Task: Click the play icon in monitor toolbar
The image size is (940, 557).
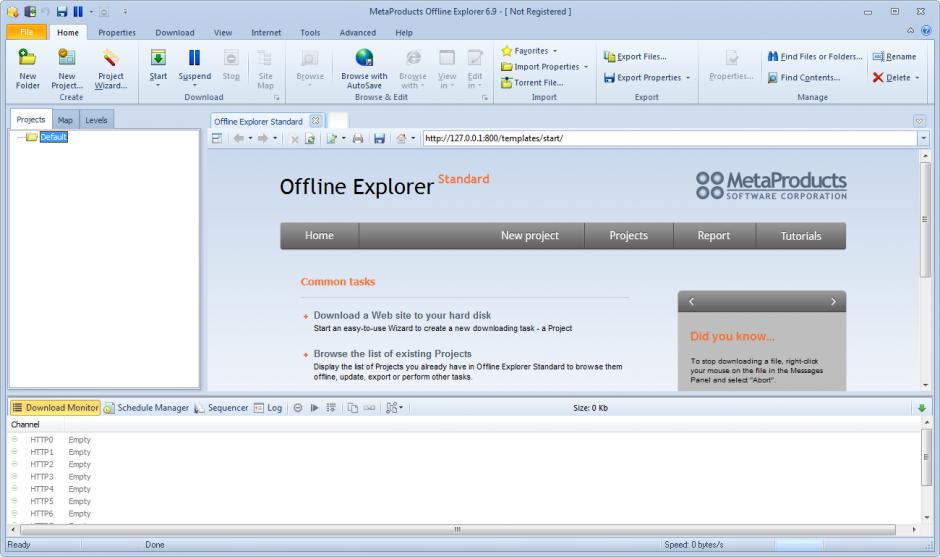Action: coord(314,408)
